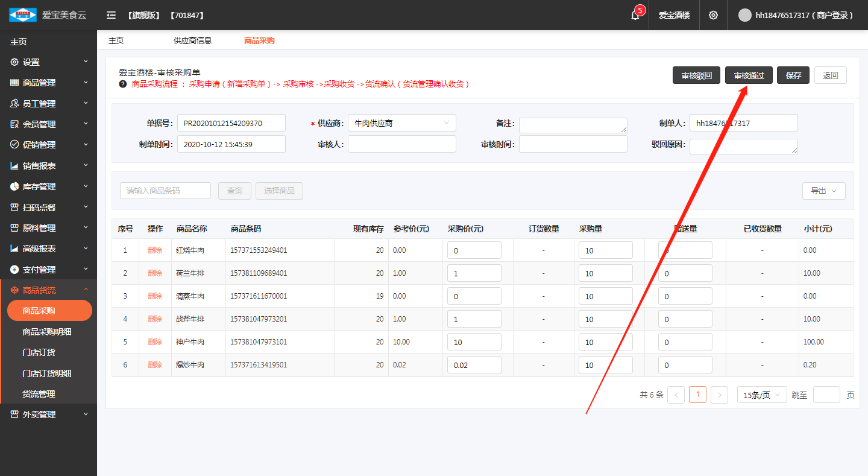Expand the 会员管理 sidebar menu
Image resolution: width=868 pixels, height=476 pixels.
(48, 124)
